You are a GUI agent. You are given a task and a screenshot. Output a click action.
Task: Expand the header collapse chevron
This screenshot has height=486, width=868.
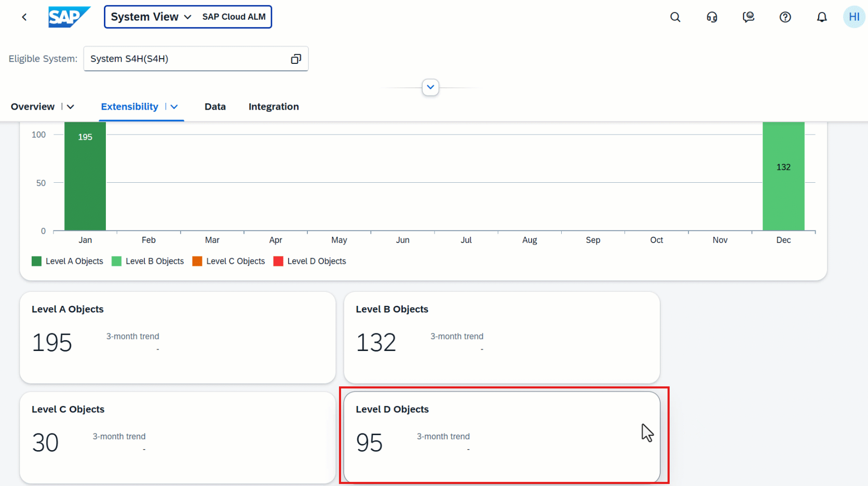coord(430,87)
